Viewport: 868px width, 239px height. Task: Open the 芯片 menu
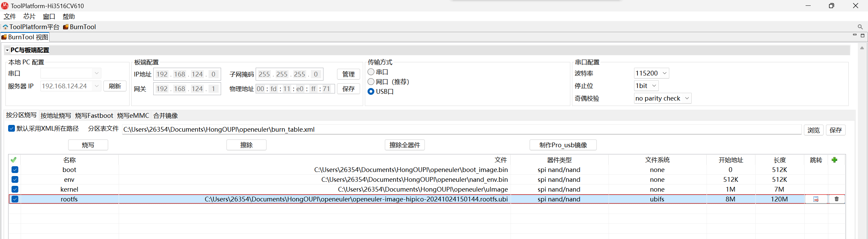(29, 16)
